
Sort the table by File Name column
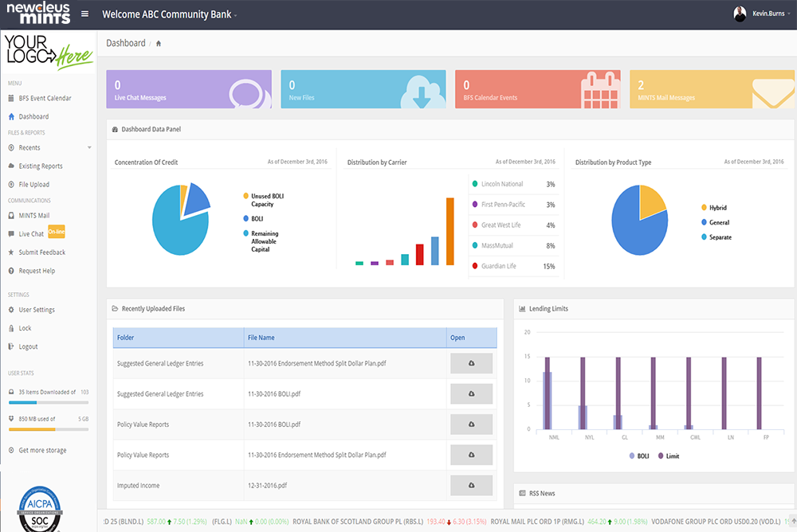point(261,338)
